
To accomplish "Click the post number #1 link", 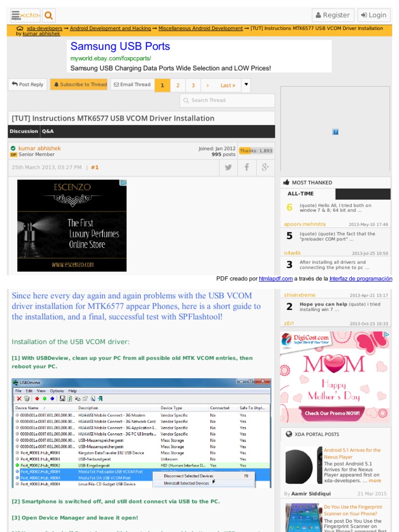I will (95, 167).
